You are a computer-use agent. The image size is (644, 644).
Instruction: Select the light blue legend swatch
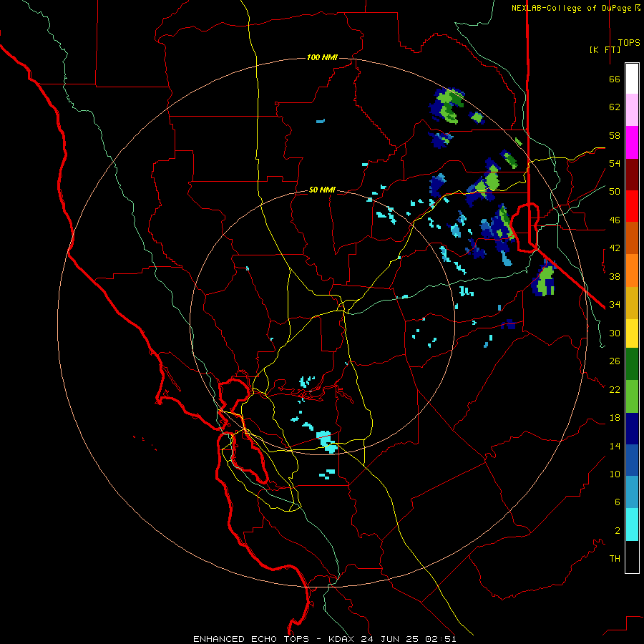tap(632, 492)
